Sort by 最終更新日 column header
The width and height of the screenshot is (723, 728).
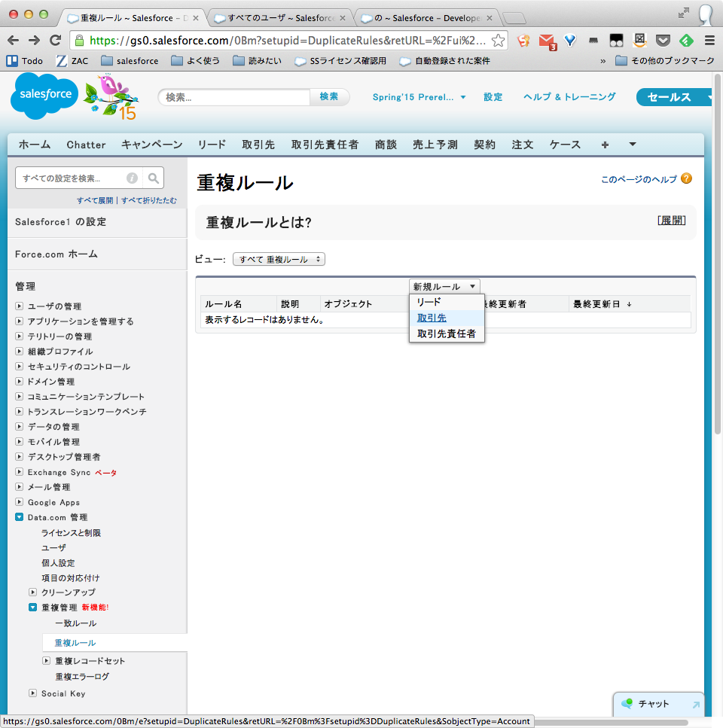[x=596, y=304]
